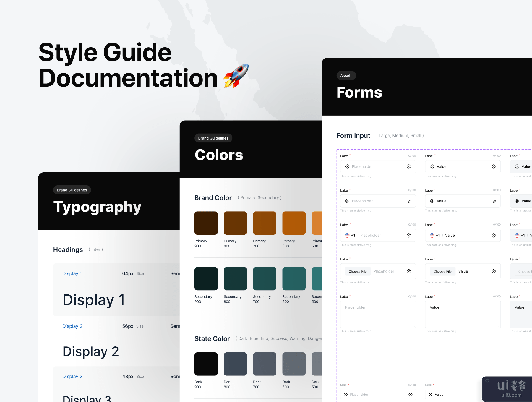532x402 pixels.
Task: Click the trailing diamond icon in the Choose File Placeholder field
Action: 409,271
